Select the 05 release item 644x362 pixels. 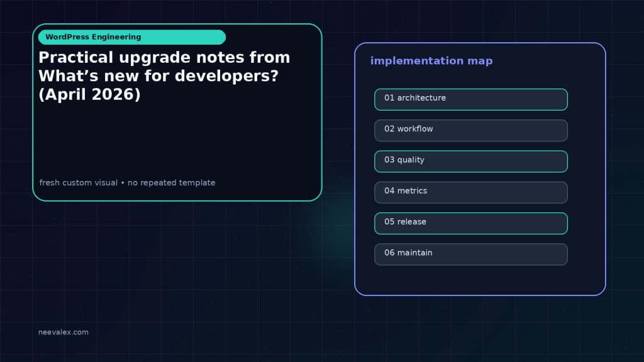(x=470, y=223)
